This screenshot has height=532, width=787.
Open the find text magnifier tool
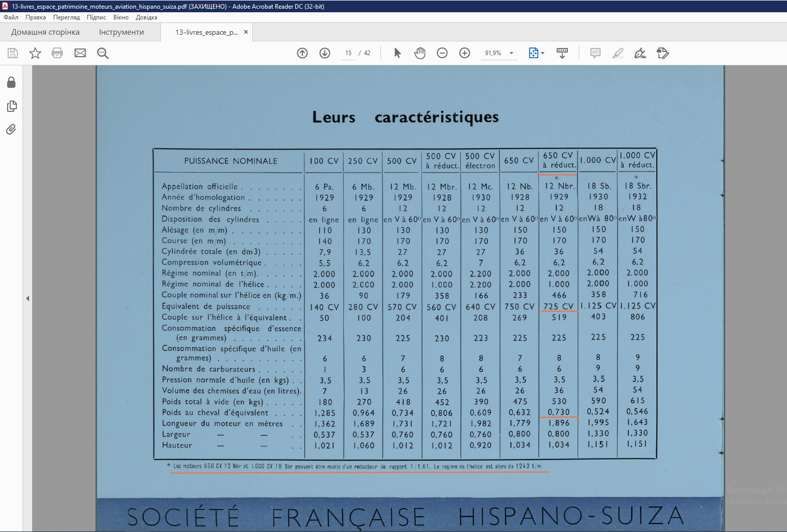click(x=103, y=53)
